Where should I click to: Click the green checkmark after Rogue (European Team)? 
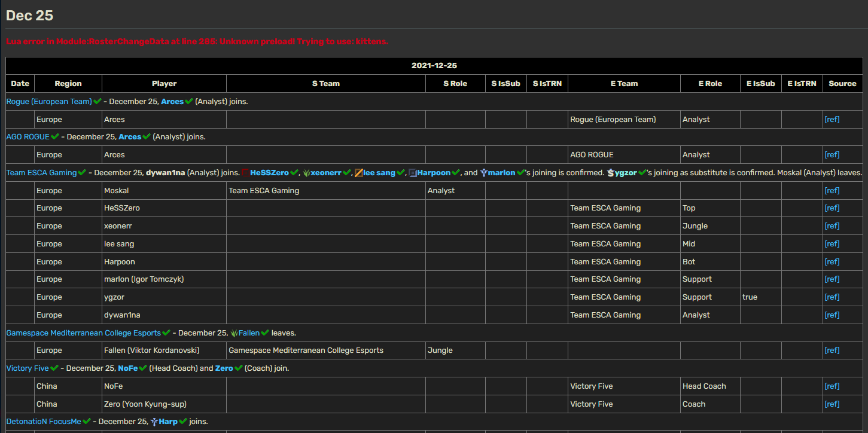point(98,102)
